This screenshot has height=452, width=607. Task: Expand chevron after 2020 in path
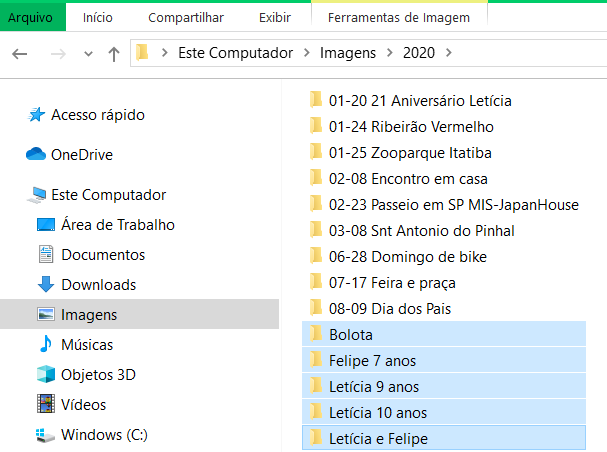coord(449,53)
